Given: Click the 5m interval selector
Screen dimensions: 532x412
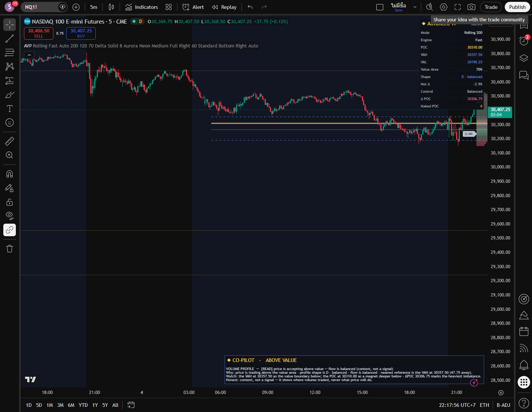Looking at the screenshot, I should pos(94,7).
